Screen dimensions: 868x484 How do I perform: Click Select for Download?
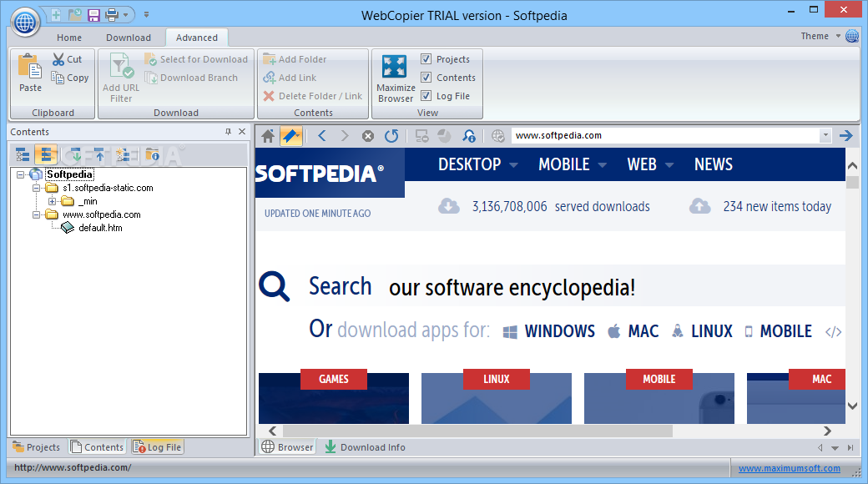pyautogui.click(x=196, y=59)
